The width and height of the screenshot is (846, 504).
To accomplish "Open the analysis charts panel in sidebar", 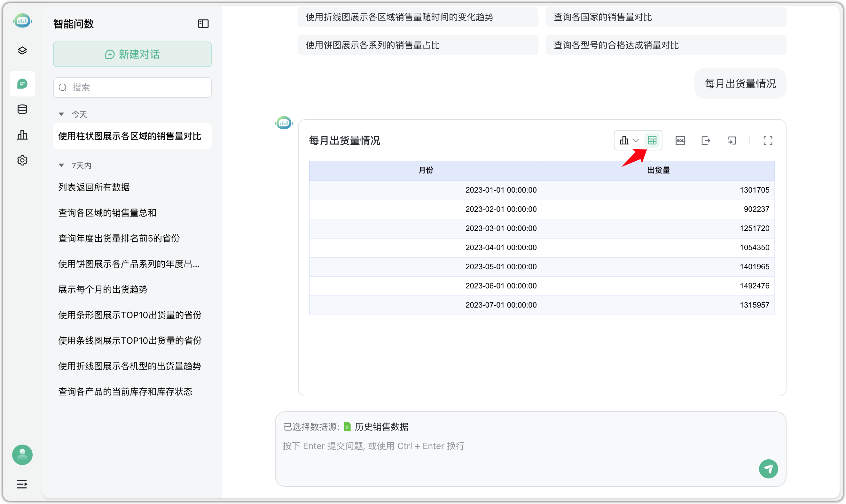I will tap(22, 135).
